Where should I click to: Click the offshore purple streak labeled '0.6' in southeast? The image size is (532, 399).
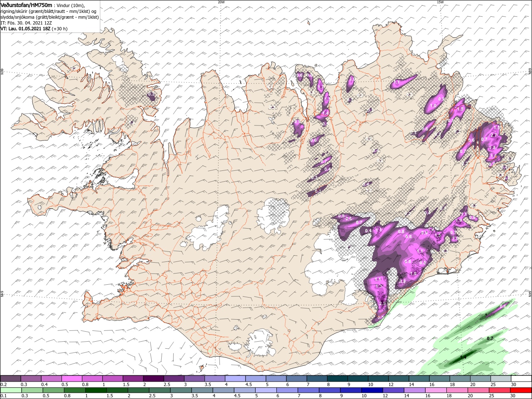[x=498, y=310]
